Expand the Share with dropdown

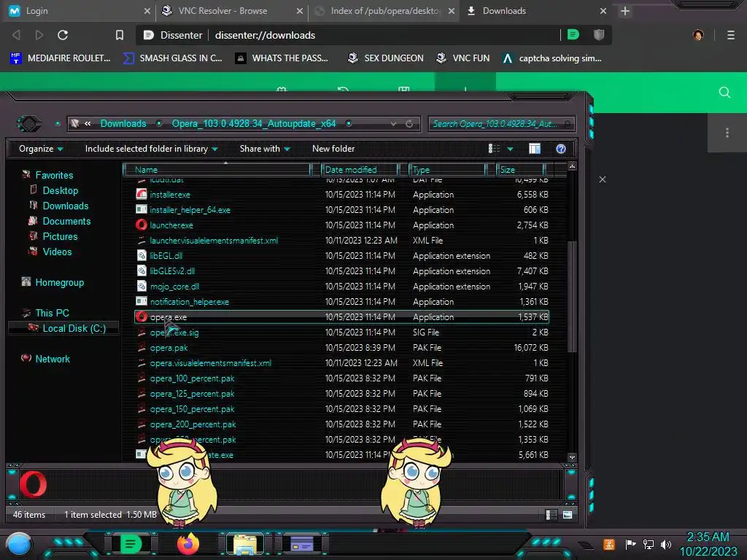[265, 149]
